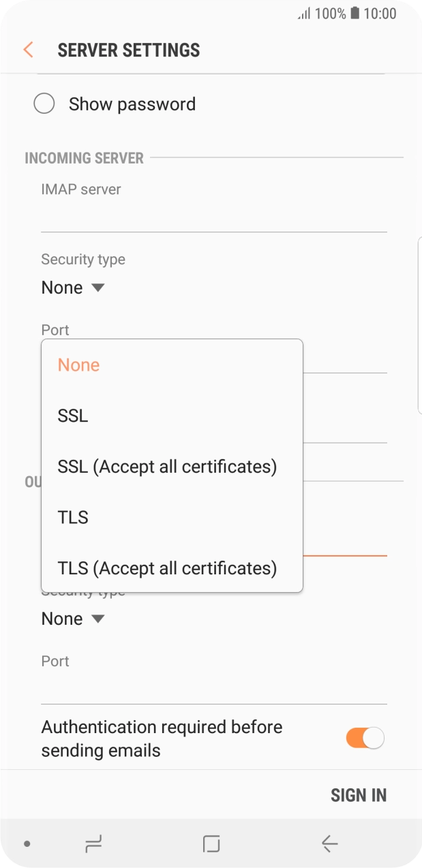Tap the SIGN IN button
Screen dimensions: 422x868
click(x=359, y=795)
